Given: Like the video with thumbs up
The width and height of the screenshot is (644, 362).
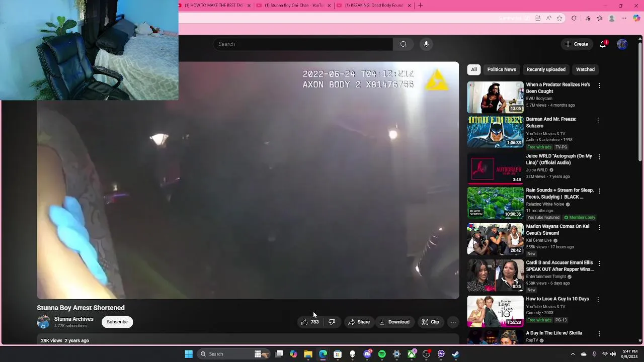Looking at the screenshot, I should [x=309, y=322].
